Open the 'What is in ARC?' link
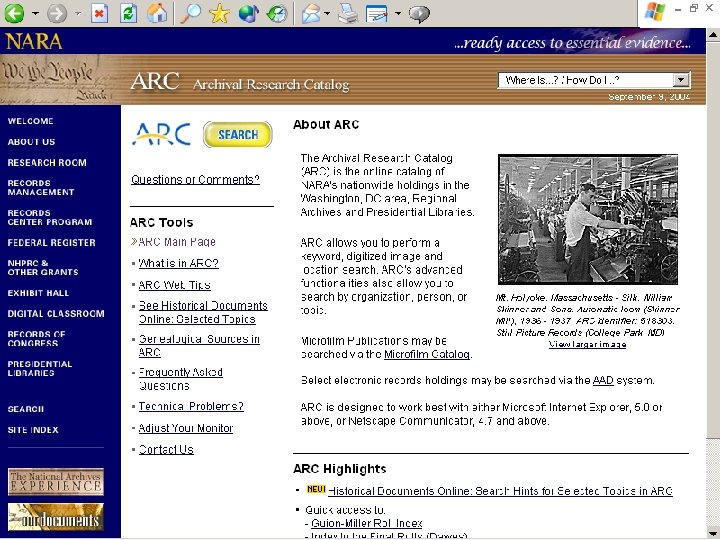The image size is (720, 540). click(179, 264)
